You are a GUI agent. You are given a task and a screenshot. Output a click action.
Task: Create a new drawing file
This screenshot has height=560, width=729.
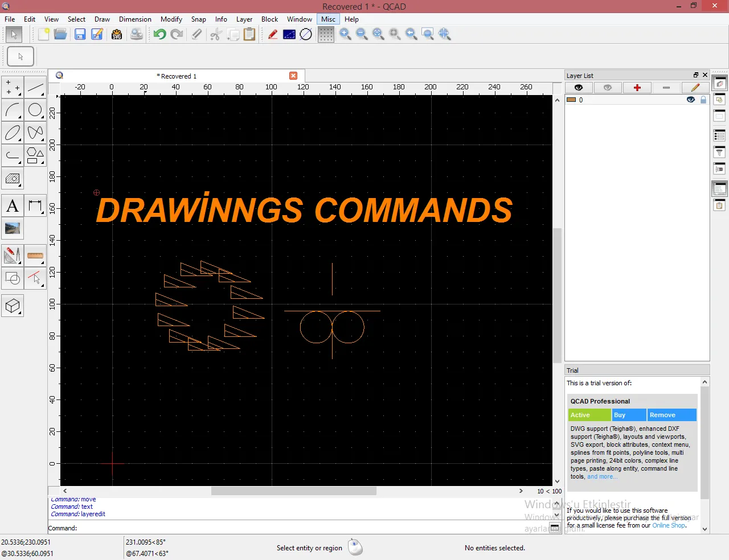(x=44, y=34)
